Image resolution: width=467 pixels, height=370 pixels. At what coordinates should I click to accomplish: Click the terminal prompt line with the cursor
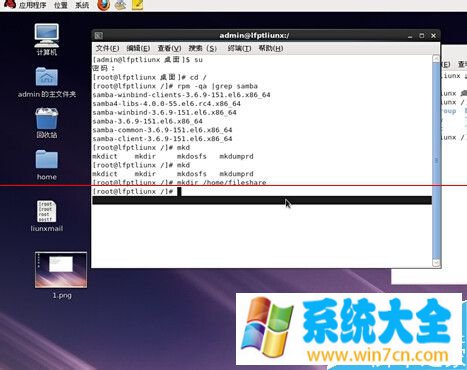pyautogui.click(x=137, y=191)
